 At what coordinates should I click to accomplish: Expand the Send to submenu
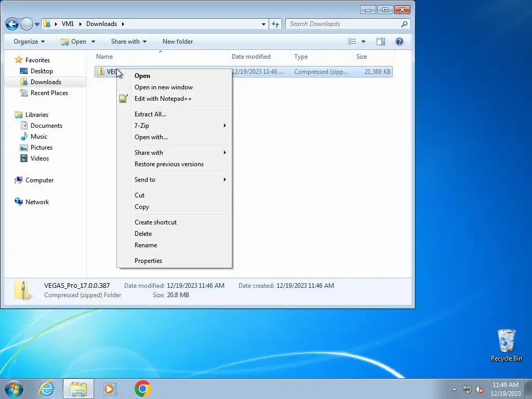[174, 179]
